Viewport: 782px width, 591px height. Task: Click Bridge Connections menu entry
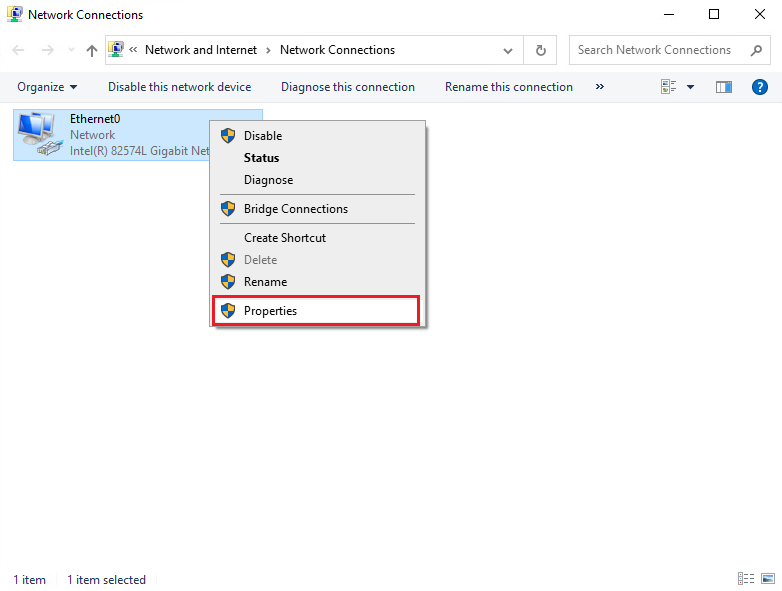pyautogui.click(x=296, y=209)
